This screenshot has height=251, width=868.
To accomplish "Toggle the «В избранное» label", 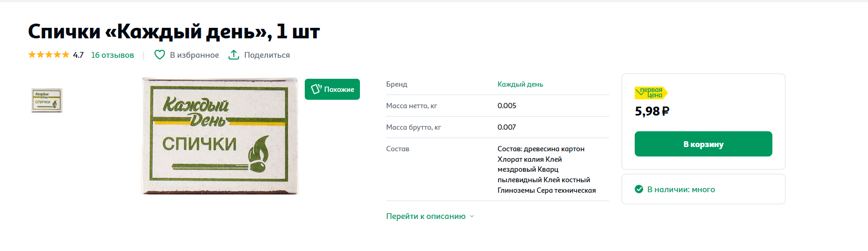I will (x=194, y=55).
